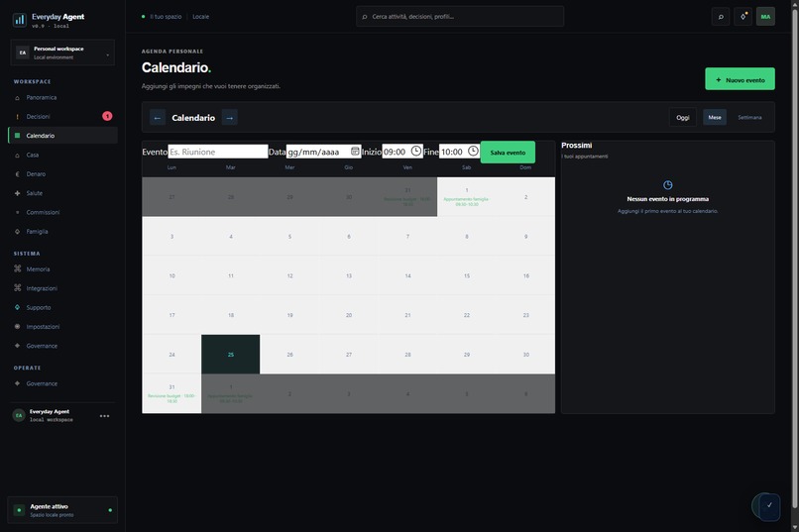This screenshot has width=799, height=532.
Task: Switch calendar to Mese view
Action: coord(715,118)
